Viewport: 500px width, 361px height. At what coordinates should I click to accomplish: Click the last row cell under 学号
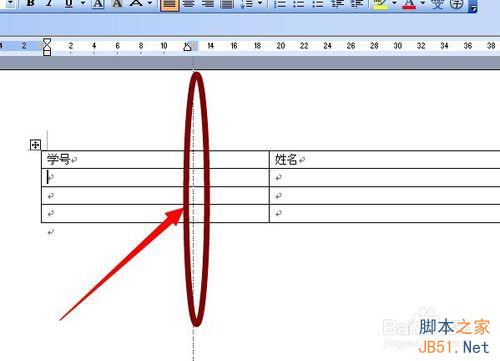tap(155, 213)
